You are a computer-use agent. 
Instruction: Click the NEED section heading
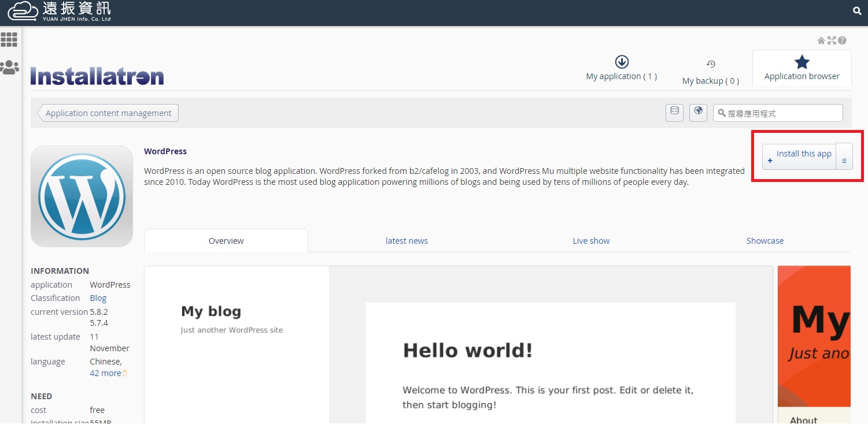coord(42,396)
